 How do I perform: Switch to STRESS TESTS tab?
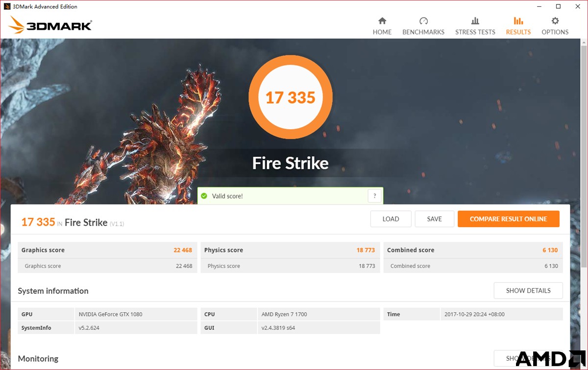(x=475, y=26)
